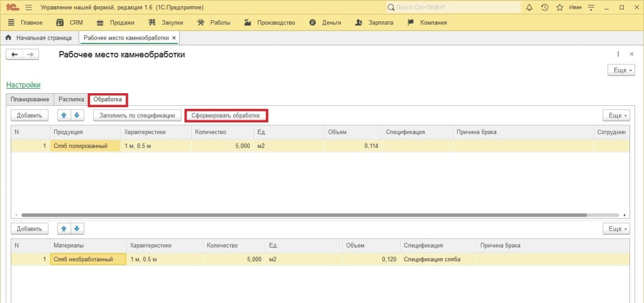
Task: Switch to the Распилка tab
Action: [72, 99]
